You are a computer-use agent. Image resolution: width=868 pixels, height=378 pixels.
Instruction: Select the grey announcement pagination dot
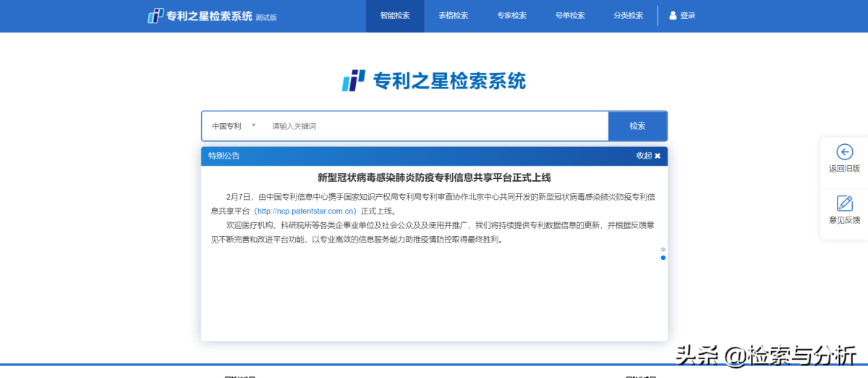663,250
